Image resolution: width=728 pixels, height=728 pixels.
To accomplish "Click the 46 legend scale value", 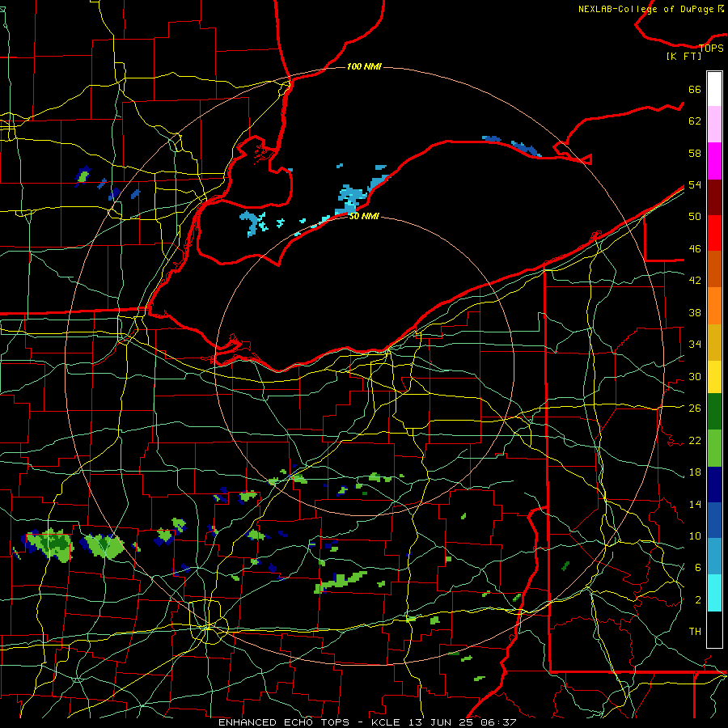I will tap(695, 248).
